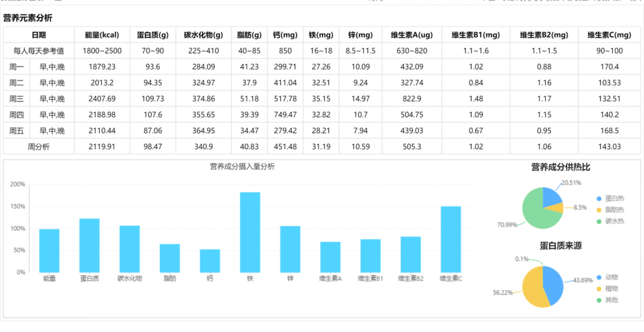This screenshot has width=644, height=332.
Task: Click the blue 20.51% pie slice
Action: [x=551, y=198]
